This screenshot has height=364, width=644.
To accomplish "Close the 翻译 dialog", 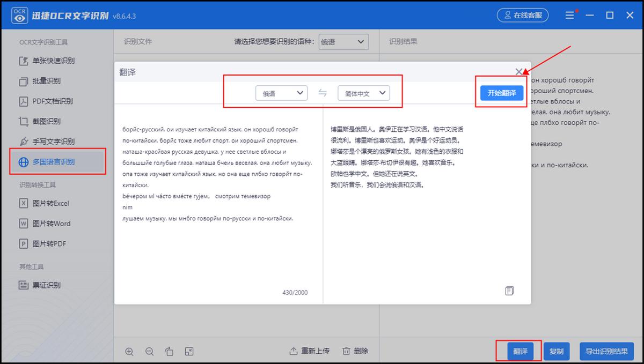I will pyautogui.click(x=518, y=71).
